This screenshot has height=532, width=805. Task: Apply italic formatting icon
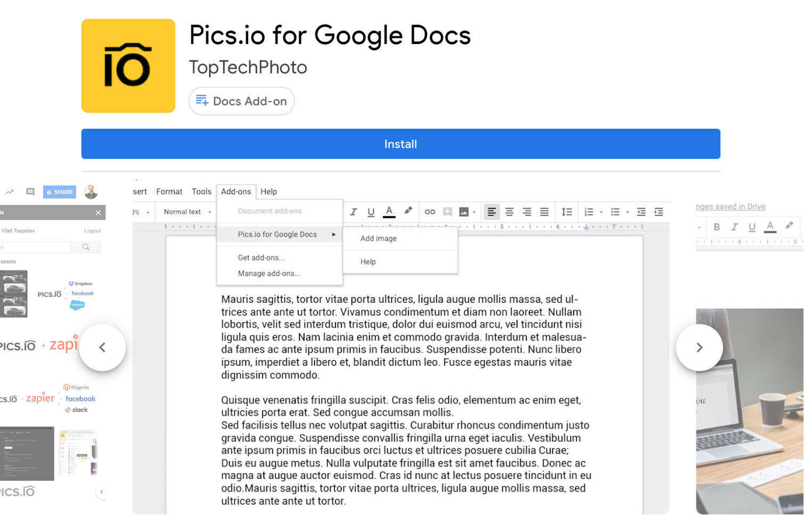(354, 211)
